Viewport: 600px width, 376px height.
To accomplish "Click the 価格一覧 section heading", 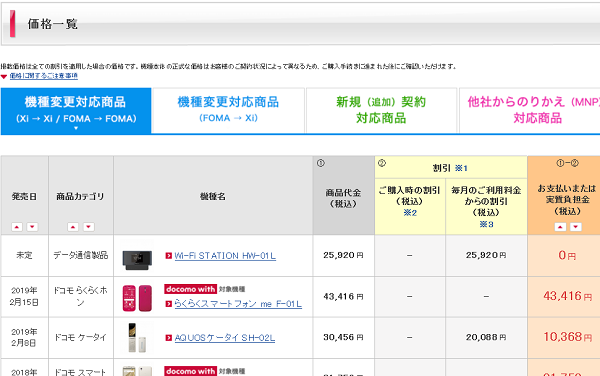I will [53, 24].
